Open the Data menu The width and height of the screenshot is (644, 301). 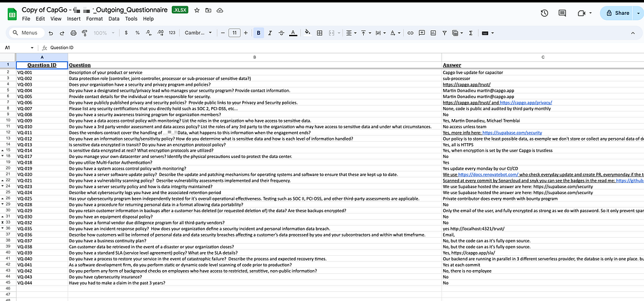coord(114,19)
